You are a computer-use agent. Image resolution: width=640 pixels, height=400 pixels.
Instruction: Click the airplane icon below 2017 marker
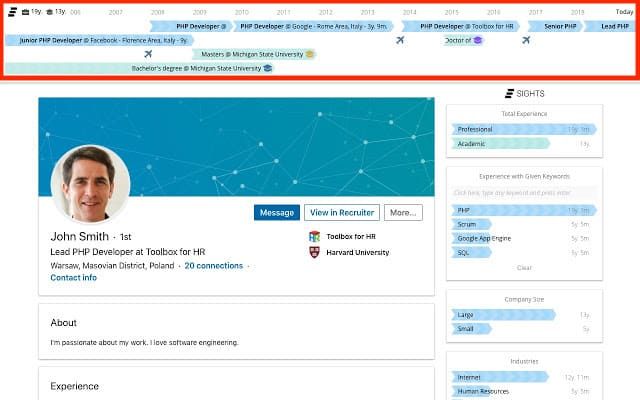pos(526,40)
